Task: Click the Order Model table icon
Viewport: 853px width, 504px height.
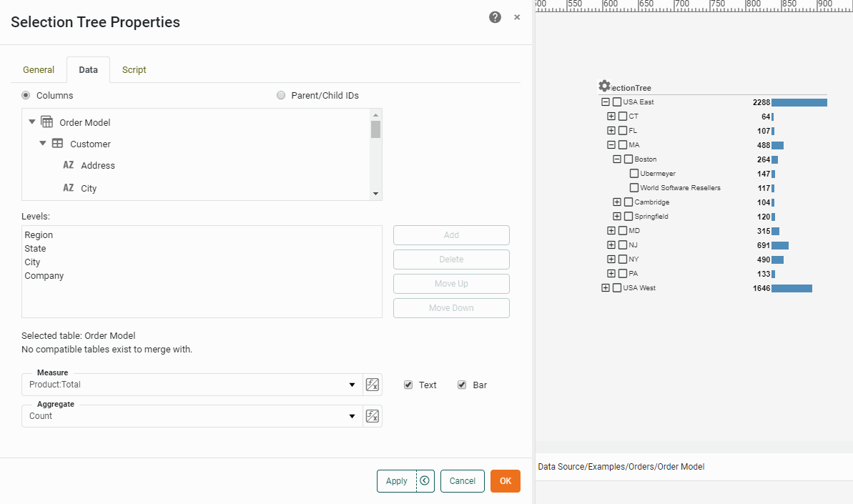Action: coord(46,122)
